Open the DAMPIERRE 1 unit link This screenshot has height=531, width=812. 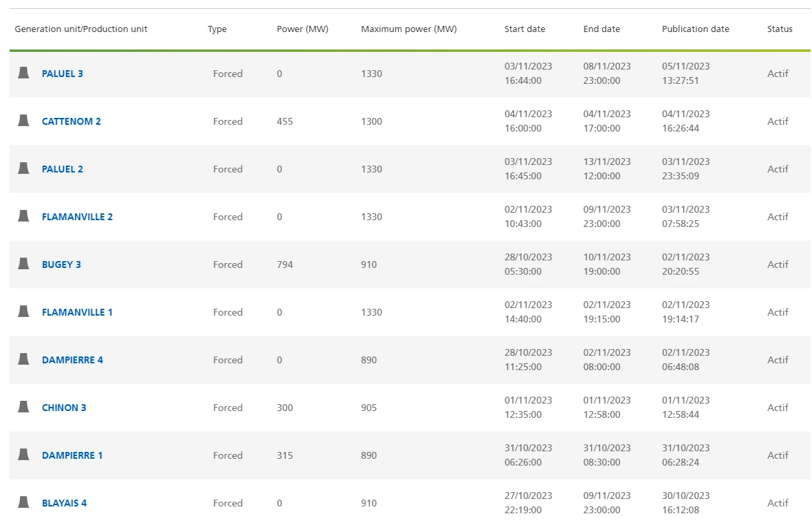coord(72,455)
